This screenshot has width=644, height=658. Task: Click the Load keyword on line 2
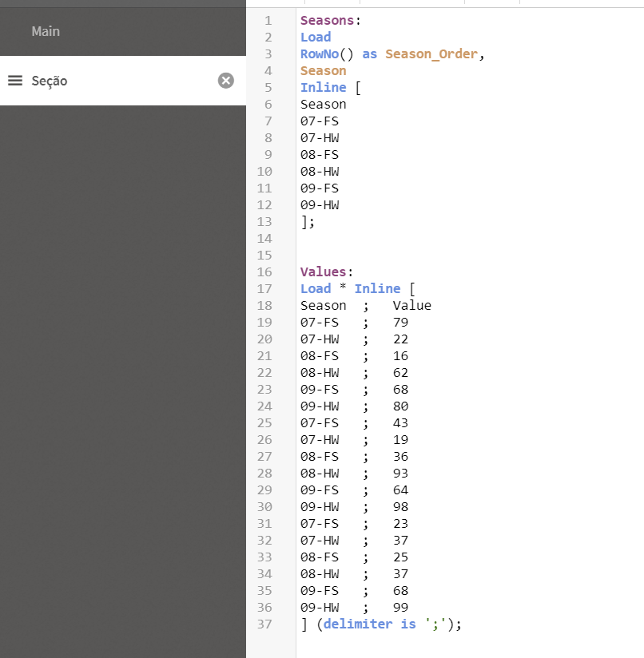pyautogui.click(x=316, y=37)
